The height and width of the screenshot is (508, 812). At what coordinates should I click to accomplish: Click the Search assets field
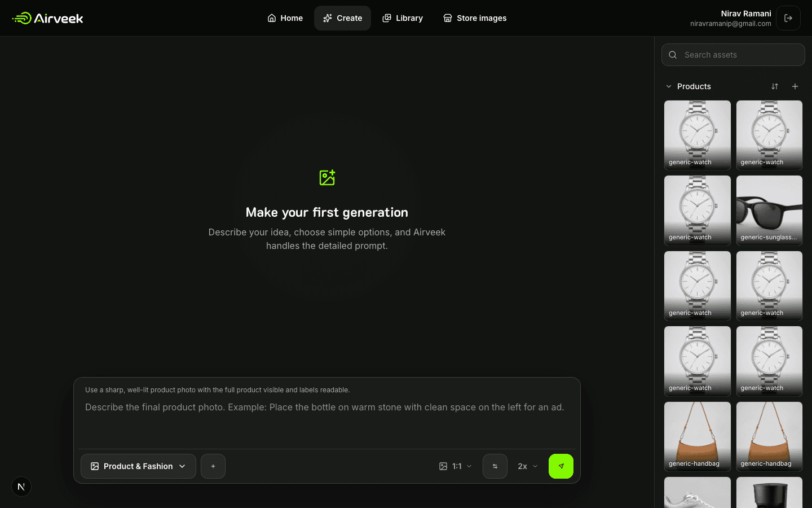click(733, 55)
